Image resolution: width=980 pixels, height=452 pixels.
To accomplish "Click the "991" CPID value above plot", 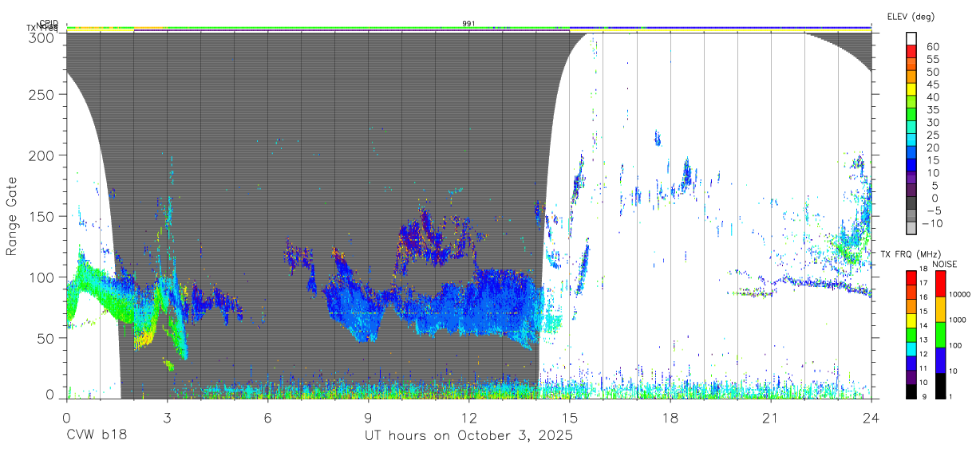I will pos(469,23).
